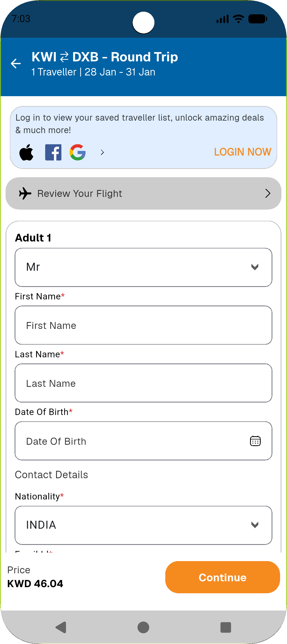Expand Review Your Flight chevron

(x=268, y=193)
